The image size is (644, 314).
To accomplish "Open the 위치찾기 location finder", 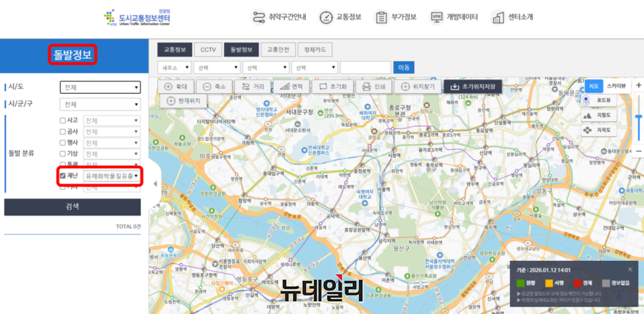I will point(418,87).
